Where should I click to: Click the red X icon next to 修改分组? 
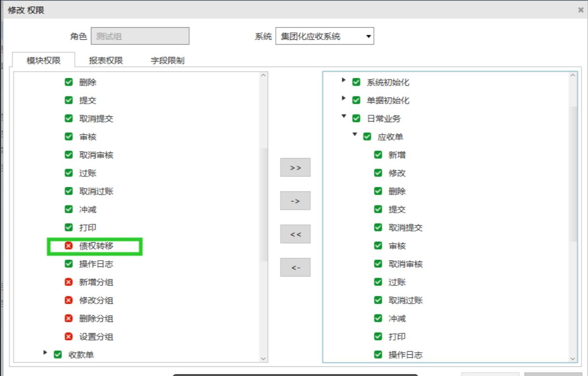(x=69, y=300)
